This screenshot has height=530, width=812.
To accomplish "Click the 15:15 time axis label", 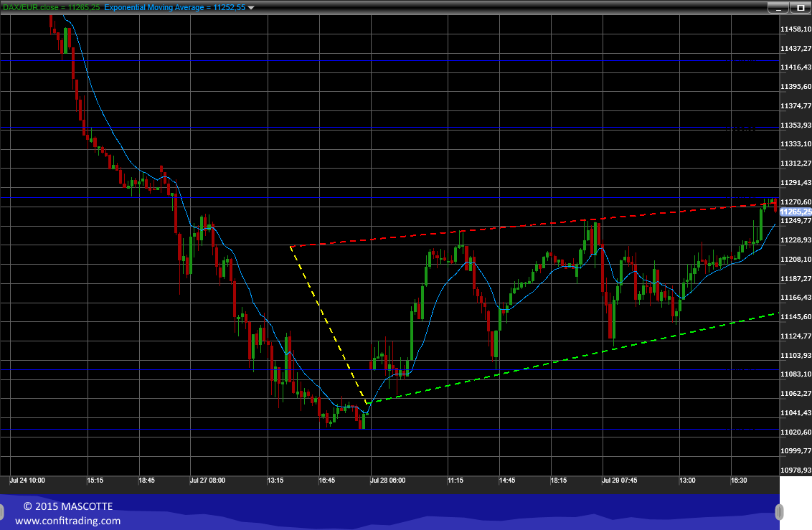I will 95,481.
